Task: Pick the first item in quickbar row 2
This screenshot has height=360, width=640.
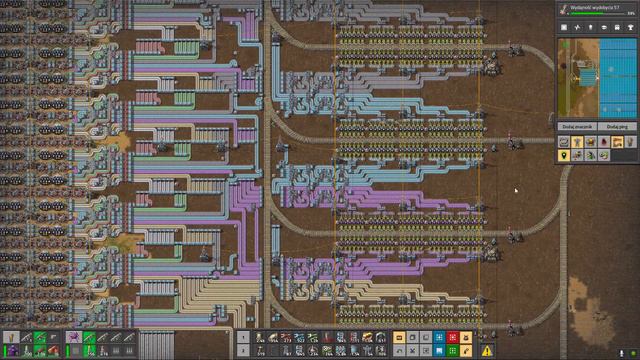Action: 260,350
